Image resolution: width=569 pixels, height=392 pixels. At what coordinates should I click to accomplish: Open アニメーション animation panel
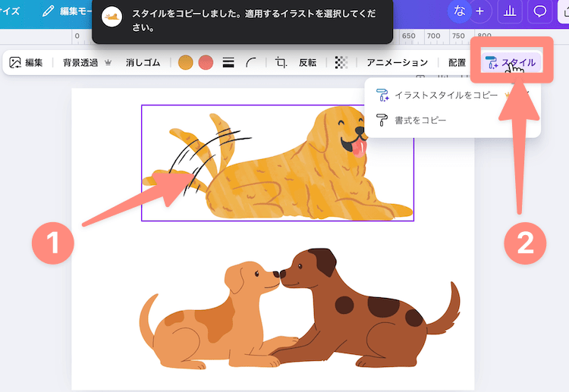point(398,63)
